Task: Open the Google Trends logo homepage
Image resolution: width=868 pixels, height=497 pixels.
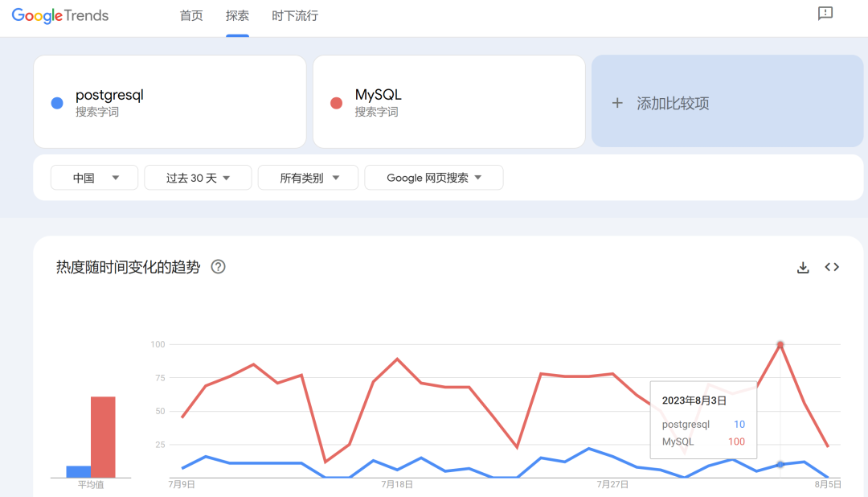Action: [59, 15]
